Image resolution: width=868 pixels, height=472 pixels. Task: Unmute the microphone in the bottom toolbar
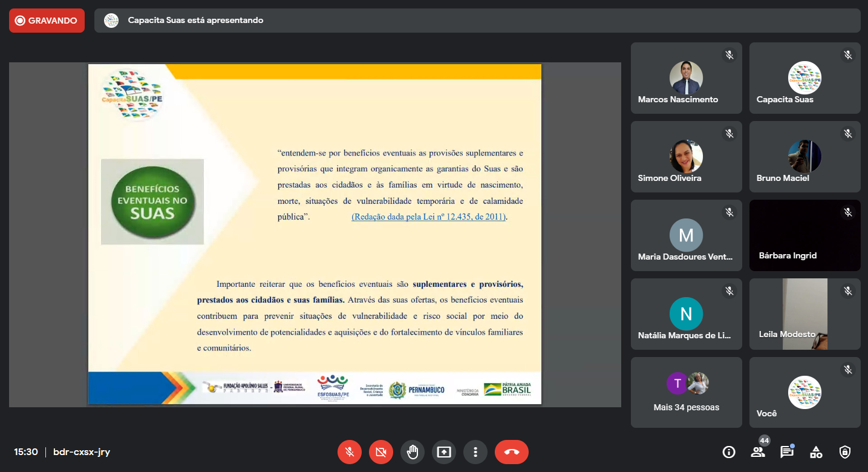pos(350,452)
